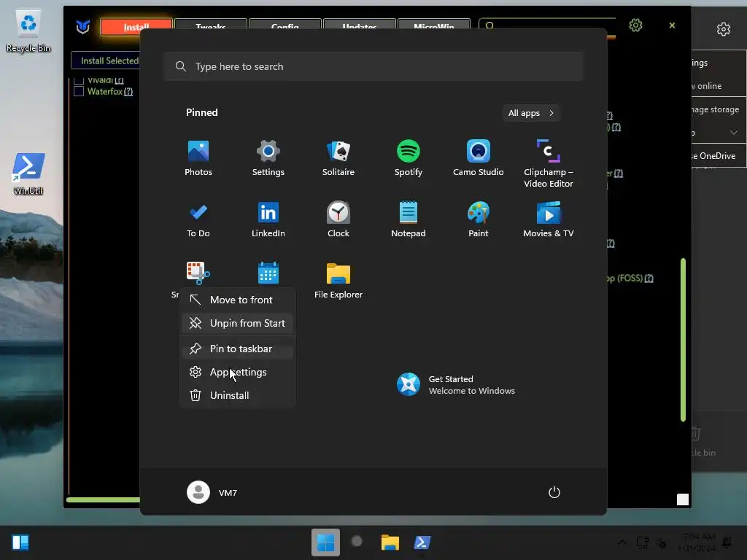Open VM7 user account menu
747x560 pixels.
pos(212,492)
